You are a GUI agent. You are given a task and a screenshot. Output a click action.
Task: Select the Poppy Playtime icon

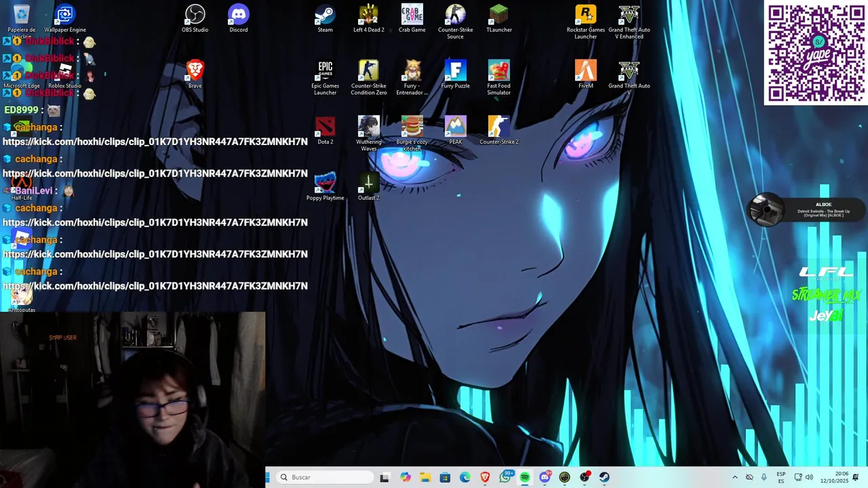pos(325,187)
